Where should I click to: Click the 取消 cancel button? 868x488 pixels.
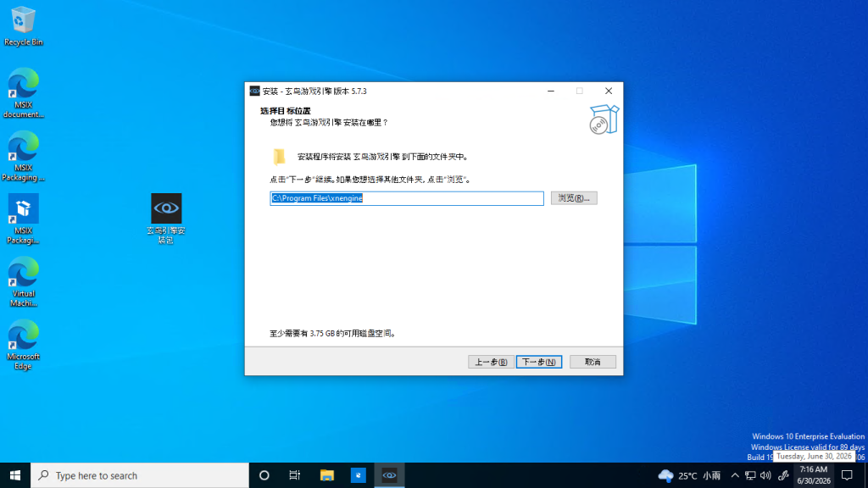pos(593,362)
